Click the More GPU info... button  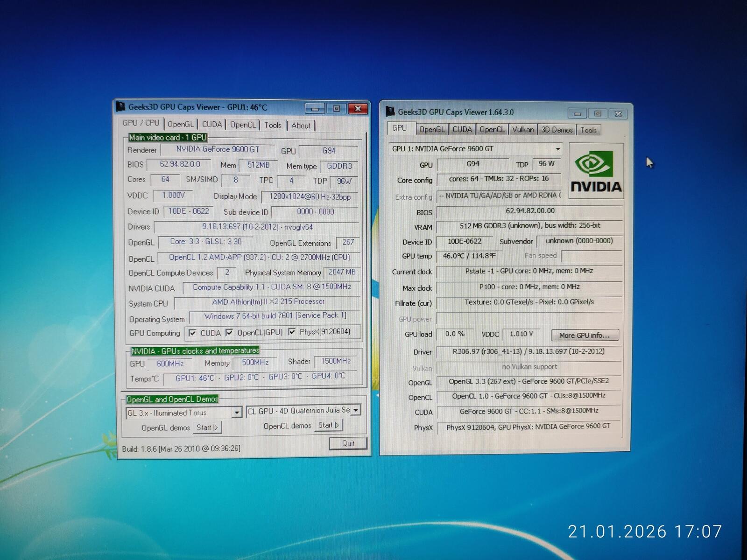(x=585, y=335)
